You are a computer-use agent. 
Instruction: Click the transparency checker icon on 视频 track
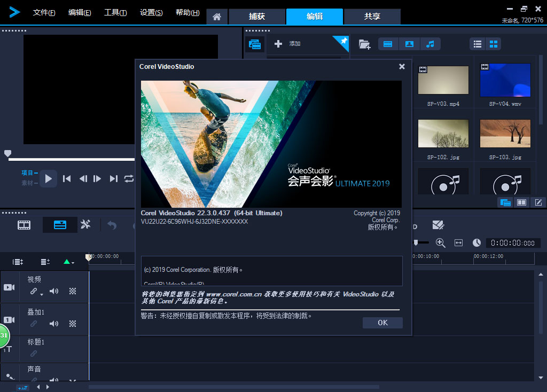(x=73, y=291)
